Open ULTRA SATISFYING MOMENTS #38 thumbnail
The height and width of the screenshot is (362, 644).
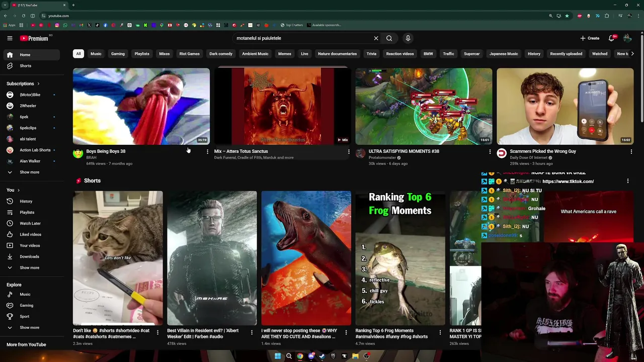[424, 106]
